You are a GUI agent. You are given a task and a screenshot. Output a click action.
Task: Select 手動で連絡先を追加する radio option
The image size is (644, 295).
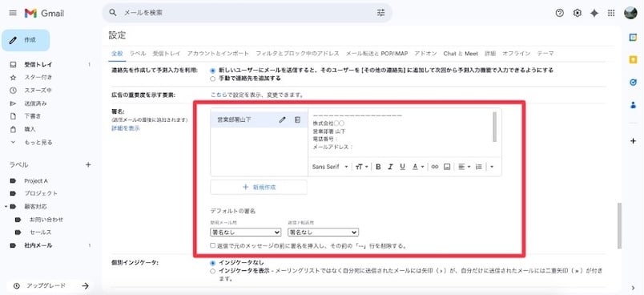pos(212,78)
